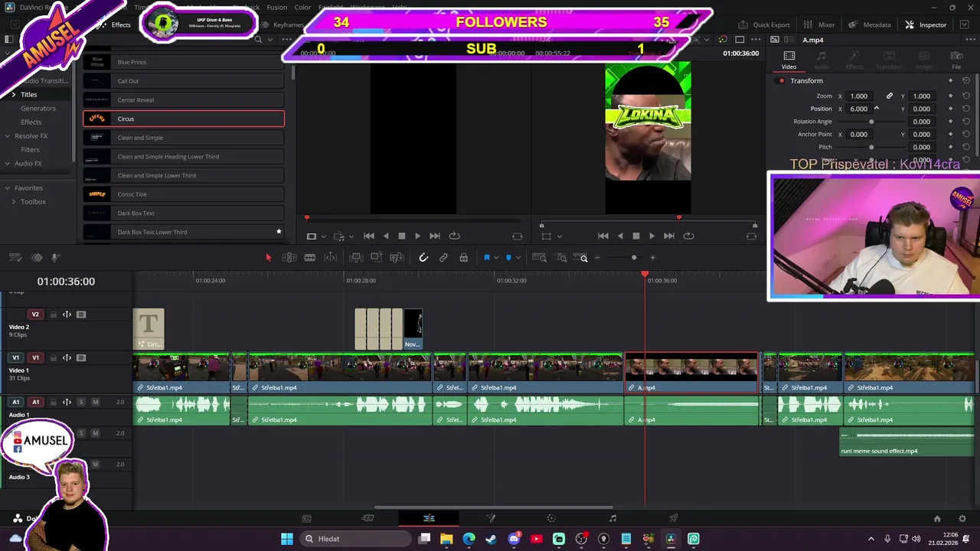Screen dimensions: 980x551
Task: Activate the Trim Edit mode tool
Action: tap(289, 258)
